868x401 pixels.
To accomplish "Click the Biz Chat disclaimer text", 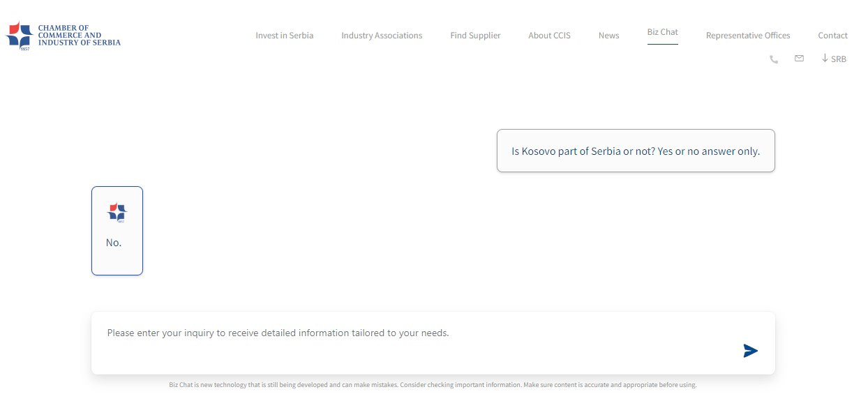I will [433, 385].
